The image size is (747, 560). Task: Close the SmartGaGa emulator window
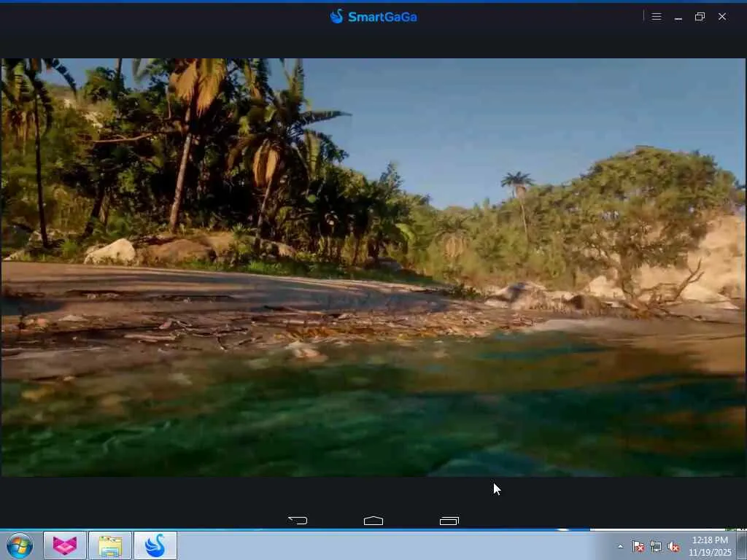pos(722,17)
